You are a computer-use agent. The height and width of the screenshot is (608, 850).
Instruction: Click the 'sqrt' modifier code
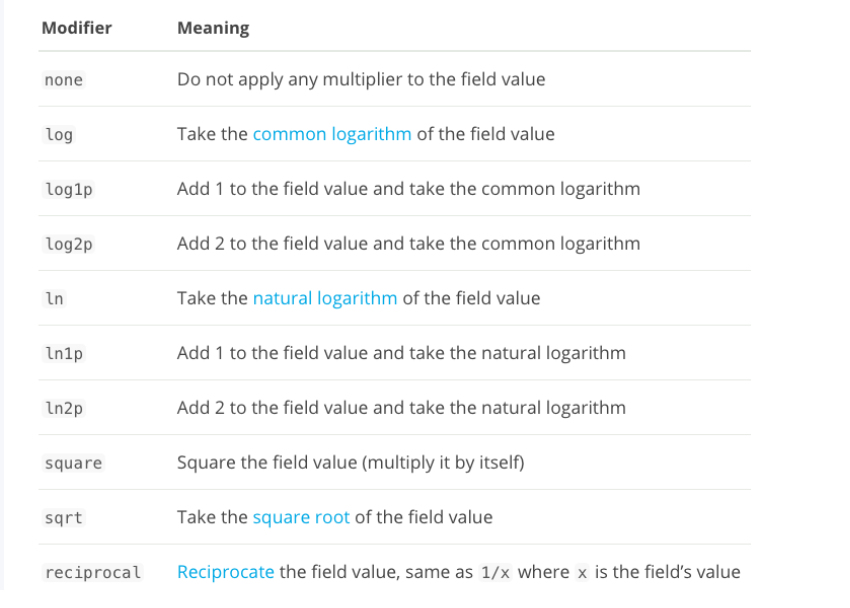click(63, 518)
